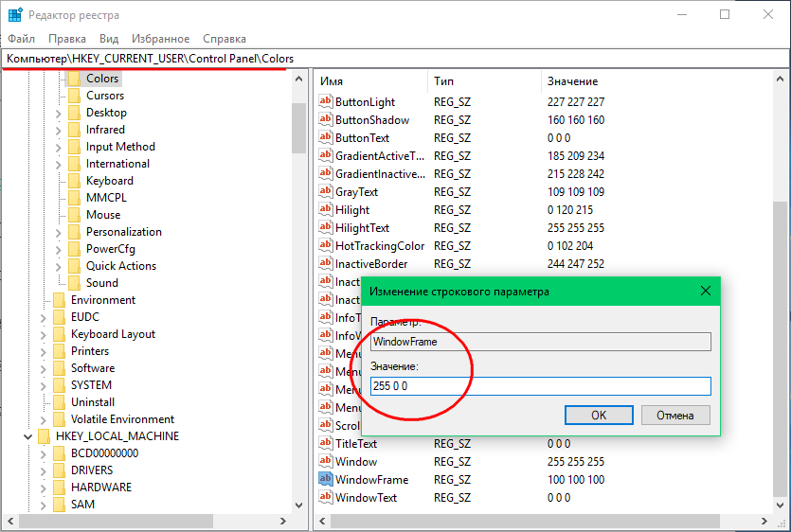Click the Uninstall folder icon
The image size is (791, 532).
59,402
